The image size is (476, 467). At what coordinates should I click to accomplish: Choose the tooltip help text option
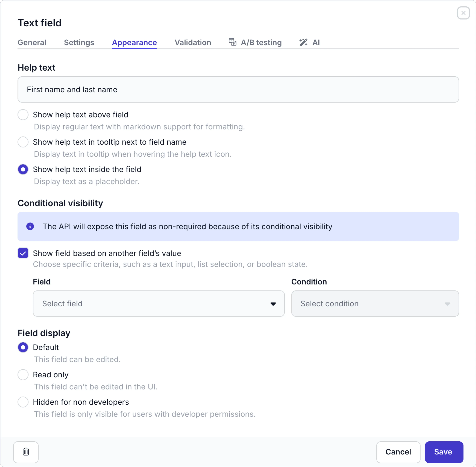click(x=23, y=142)
